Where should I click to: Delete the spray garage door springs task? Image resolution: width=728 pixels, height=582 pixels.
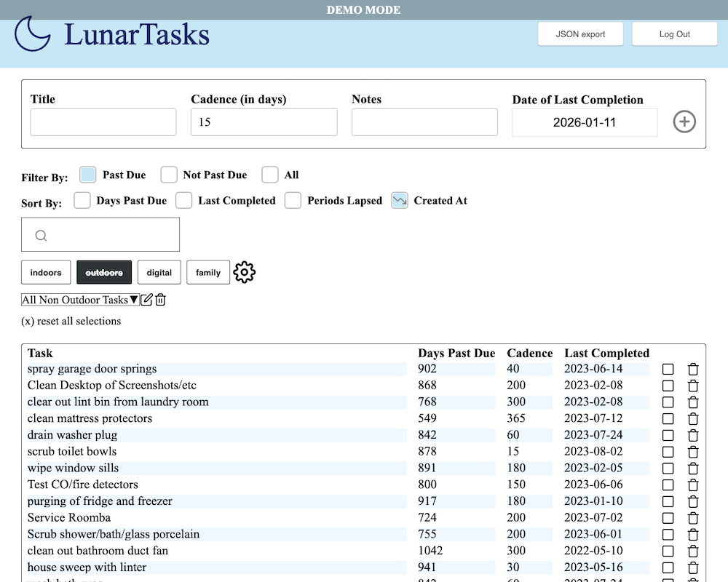693,370
